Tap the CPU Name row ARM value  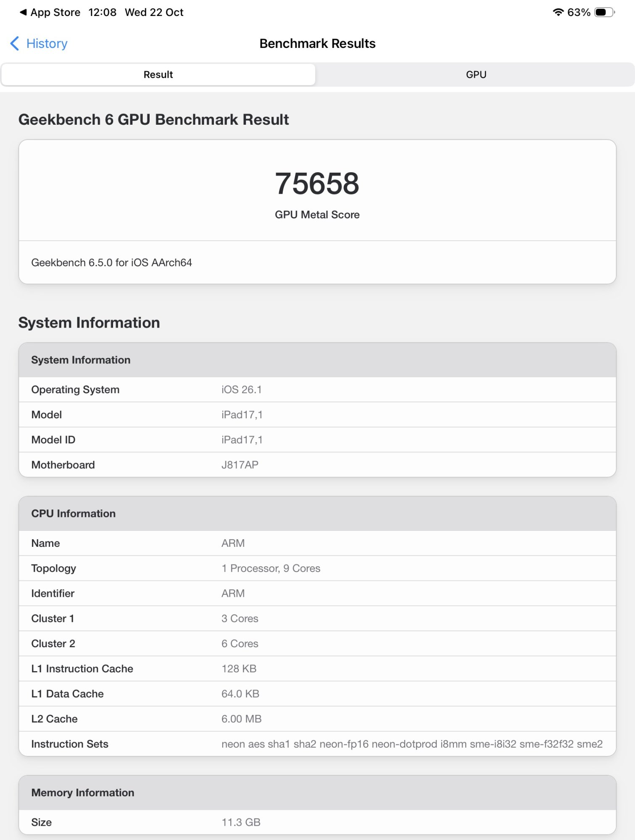click(233, 543)
